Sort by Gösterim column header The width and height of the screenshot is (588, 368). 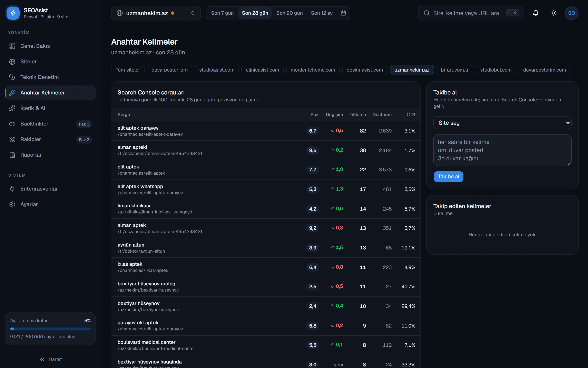pyautogui.click(x=382, y=115)
